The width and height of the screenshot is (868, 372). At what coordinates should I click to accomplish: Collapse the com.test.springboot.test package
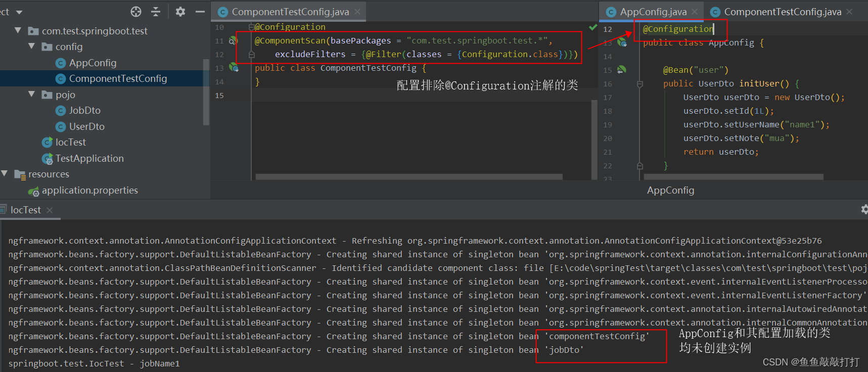(18, 31)
